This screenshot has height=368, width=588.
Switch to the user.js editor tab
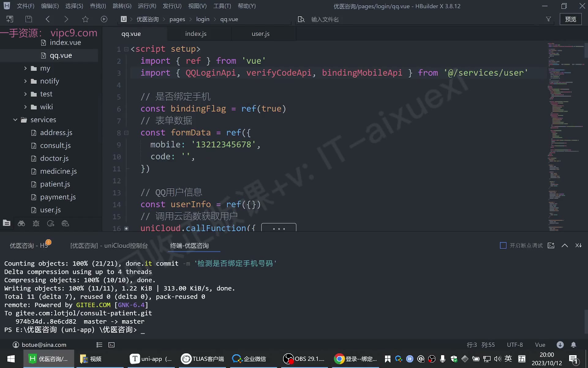coord(261,34)
